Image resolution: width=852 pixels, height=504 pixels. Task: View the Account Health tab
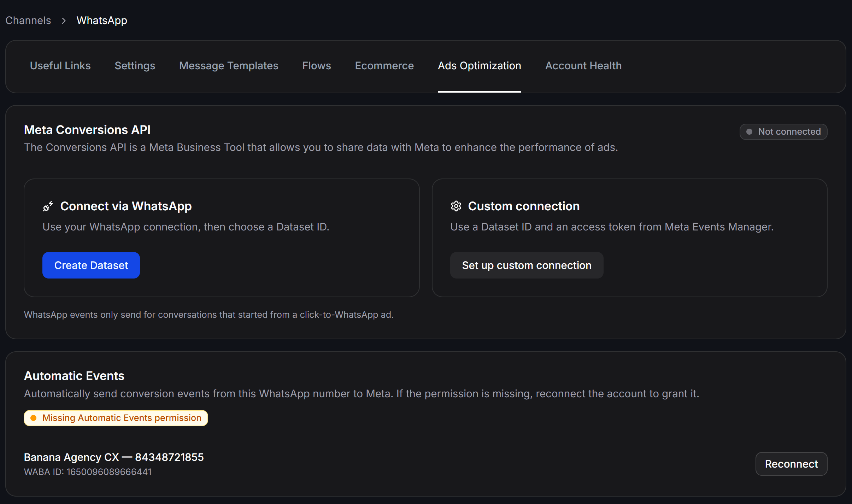point(583,66)
